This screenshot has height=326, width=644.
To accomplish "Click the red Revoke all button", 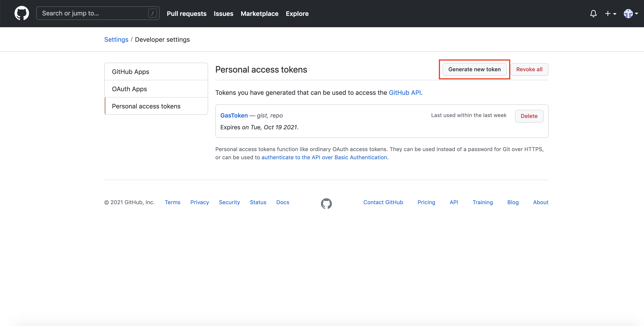I will tap(529, 69).
